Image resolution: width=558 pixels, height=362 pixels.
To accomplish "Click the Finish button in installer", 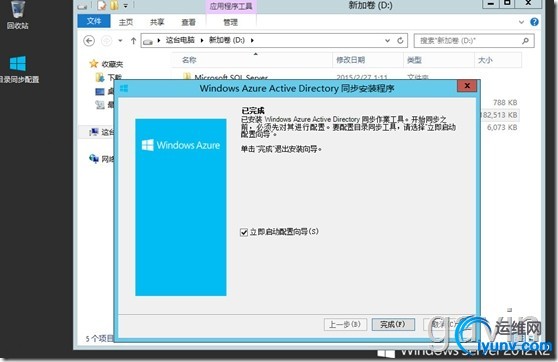I will pyautogui.click(x=393, y=324).
